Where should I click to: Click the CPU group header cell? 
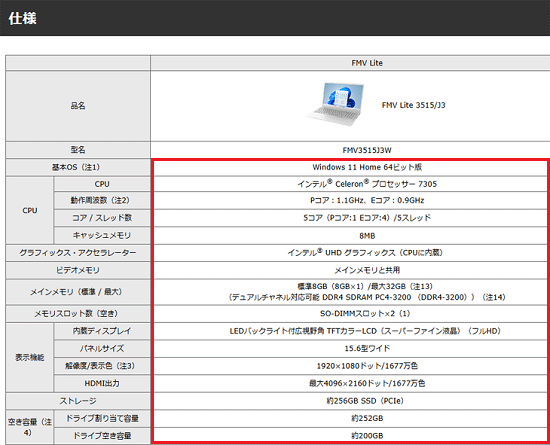point(30,210)
